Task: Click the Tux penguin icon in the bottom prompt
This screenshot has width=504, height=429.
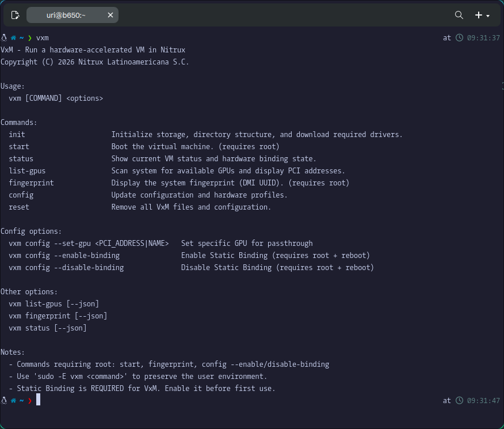Action: tap(4, 400)
